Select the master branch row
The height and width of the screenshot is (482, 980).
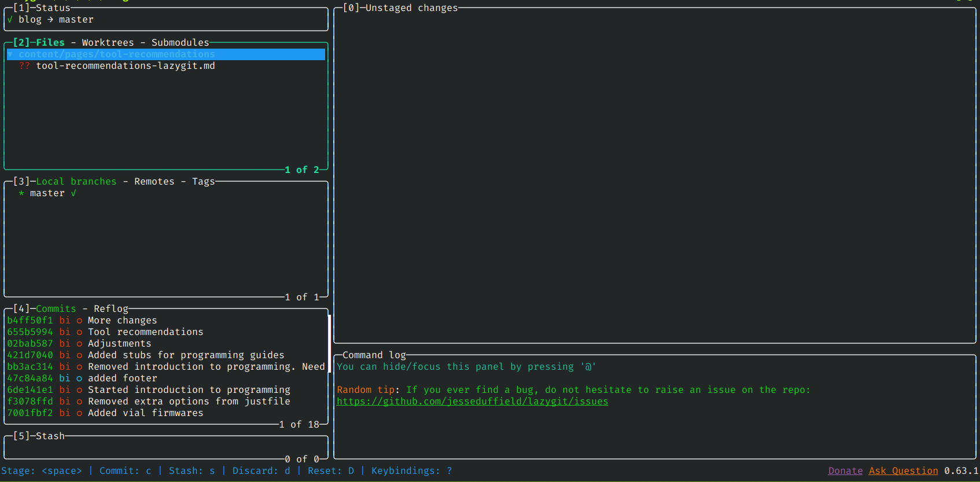pyautogui.click(x=166, y=193)
